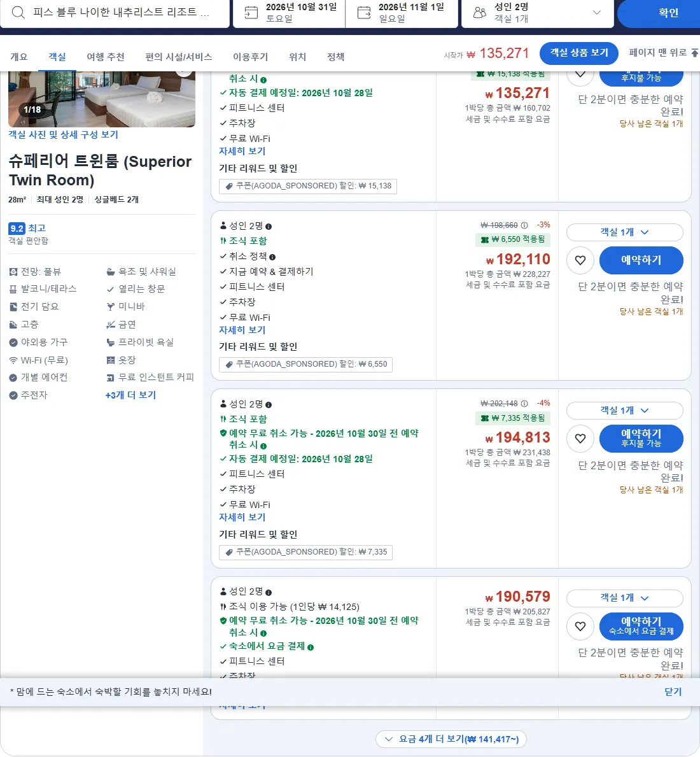Viewport: 700px width, 757px height.
Task: Expand 요금 4개 더 보기 button
Action: click(451, 739)
